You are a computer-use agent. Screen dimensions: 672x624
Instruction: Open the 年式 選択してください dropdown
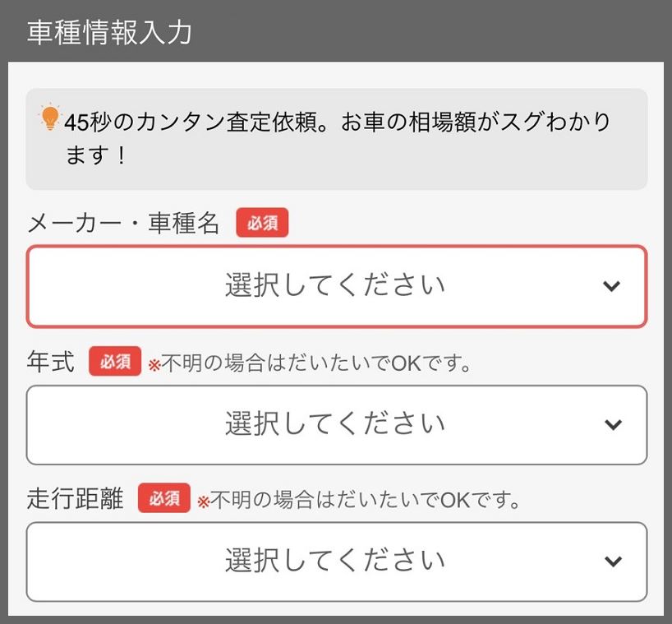[336, 424]
